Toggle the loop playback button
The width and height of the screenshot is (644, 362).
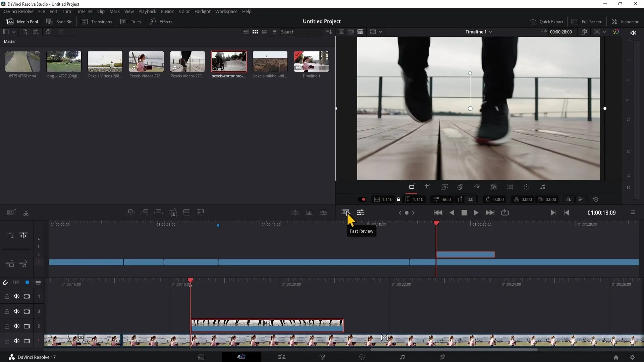click(x=505, y=213)
